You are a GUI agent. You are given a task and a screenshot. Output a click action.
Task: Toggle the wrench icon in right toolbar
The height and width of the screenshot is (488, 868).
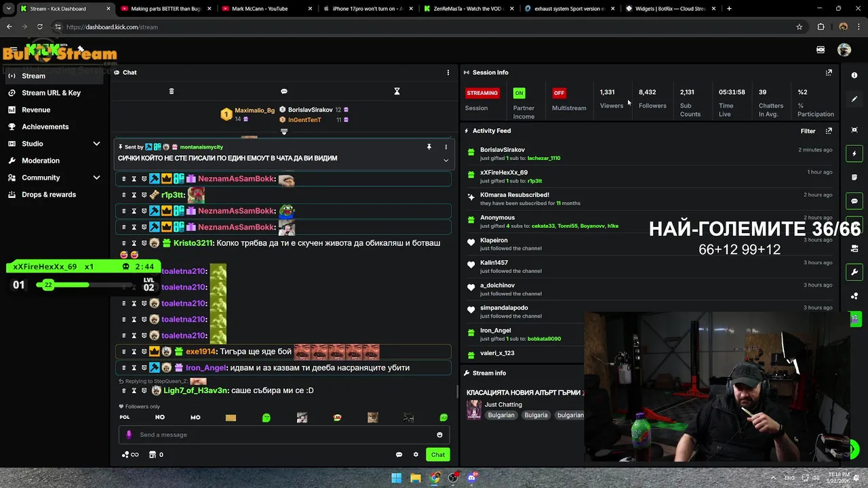point(854,272)
